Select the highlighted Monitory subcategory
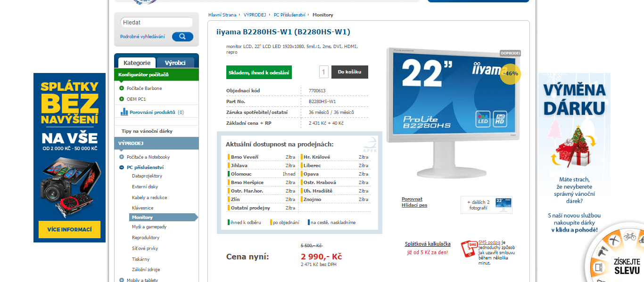The height and width of the screenshot is (282, 644). click(163, 218)
